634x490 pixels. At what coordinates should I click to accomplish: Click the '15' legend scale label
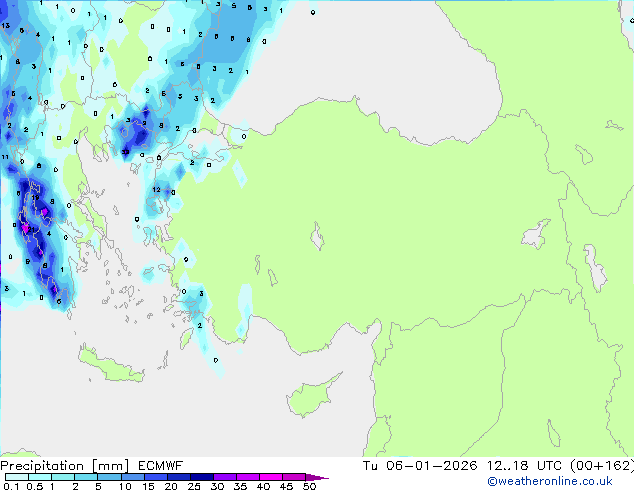coord(148,486)
